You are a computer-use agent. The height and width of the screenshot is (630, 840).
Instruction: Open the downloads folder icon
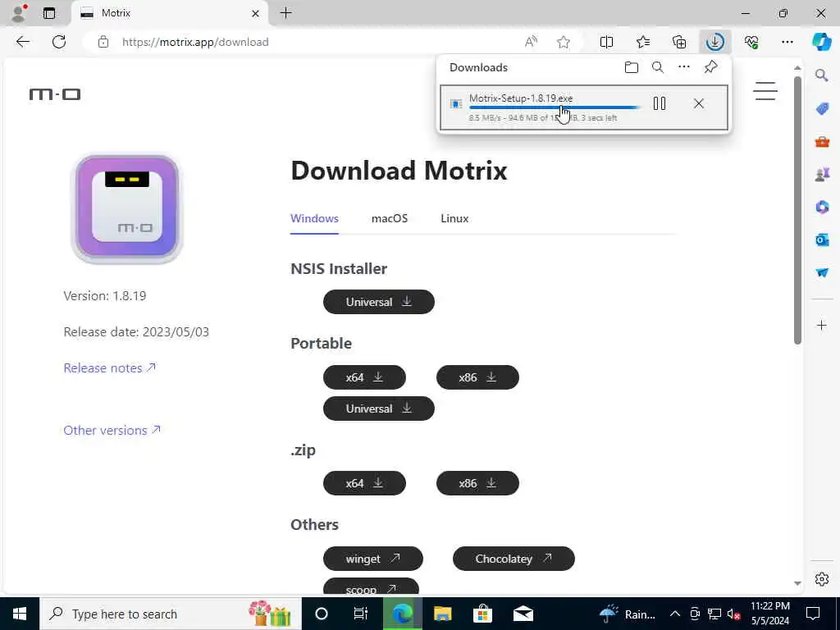pos(632,67)
